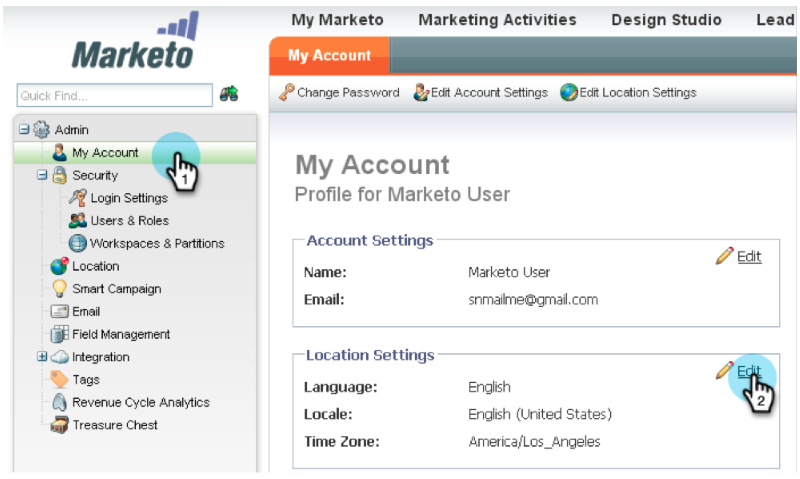Click the binoculars search icon
The image size is (800, 479).
[x=229, y=94]
